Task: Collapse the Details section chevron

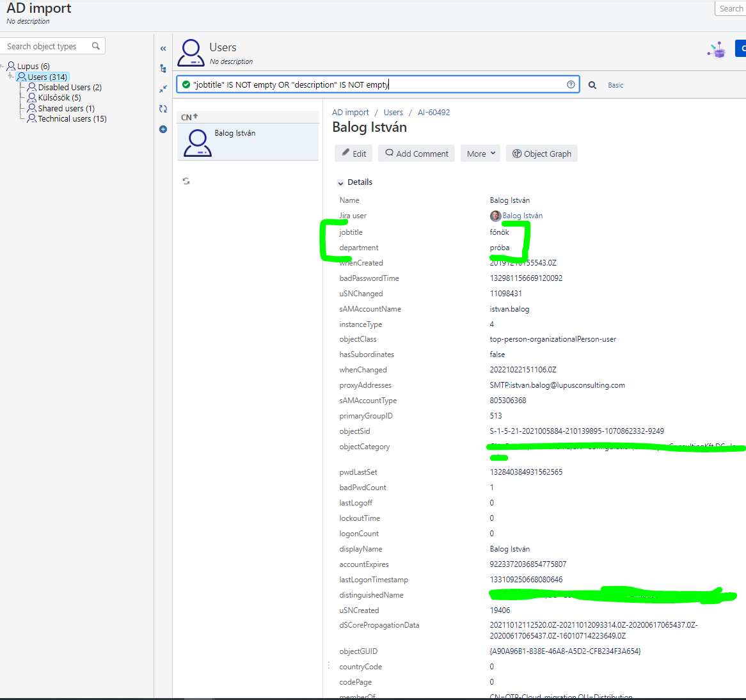Action: [x=340, y=183]
